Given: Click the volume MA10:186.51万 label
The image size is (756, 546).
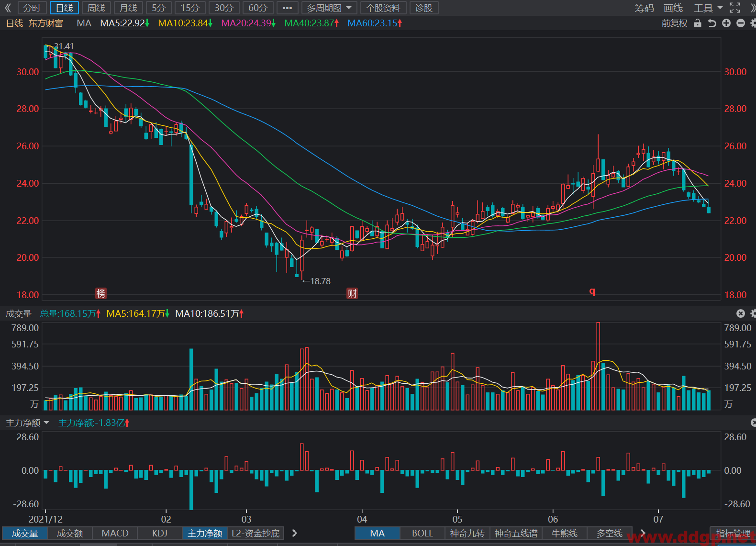Looking at the screenshot, I should pyautogui.click(x=210, y=313).
